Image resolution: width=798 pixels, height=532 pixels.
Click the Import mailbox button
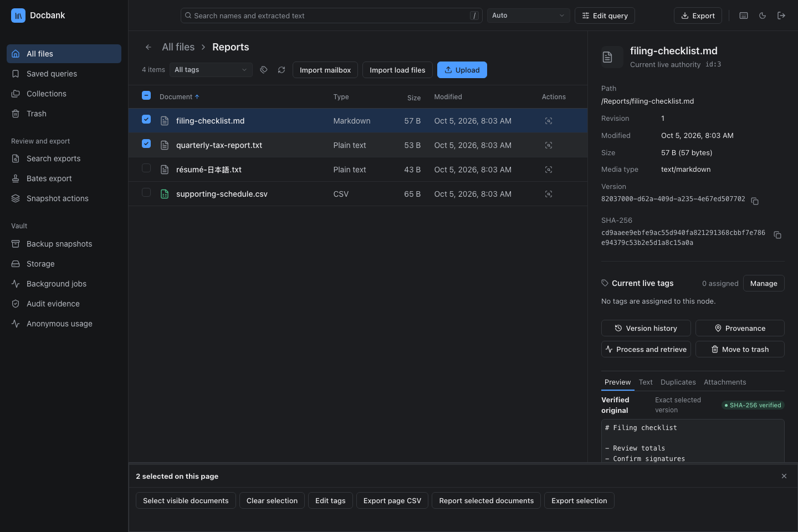click(325, 70)
